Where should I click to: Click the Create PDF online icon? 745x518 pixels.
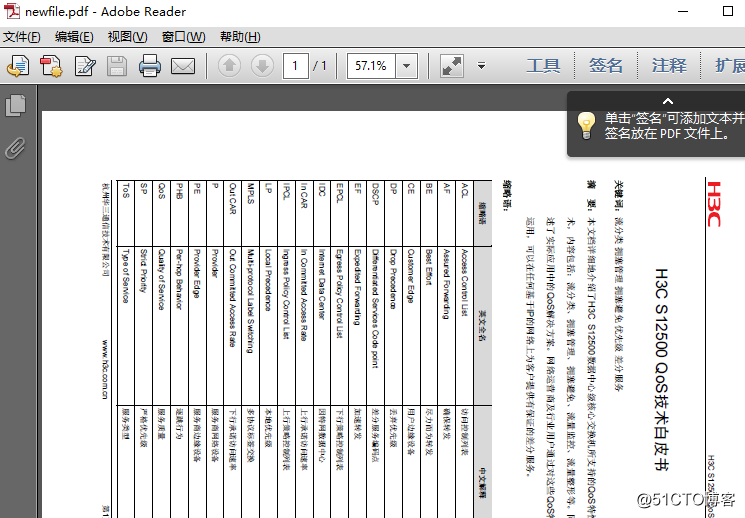[19, 66]
